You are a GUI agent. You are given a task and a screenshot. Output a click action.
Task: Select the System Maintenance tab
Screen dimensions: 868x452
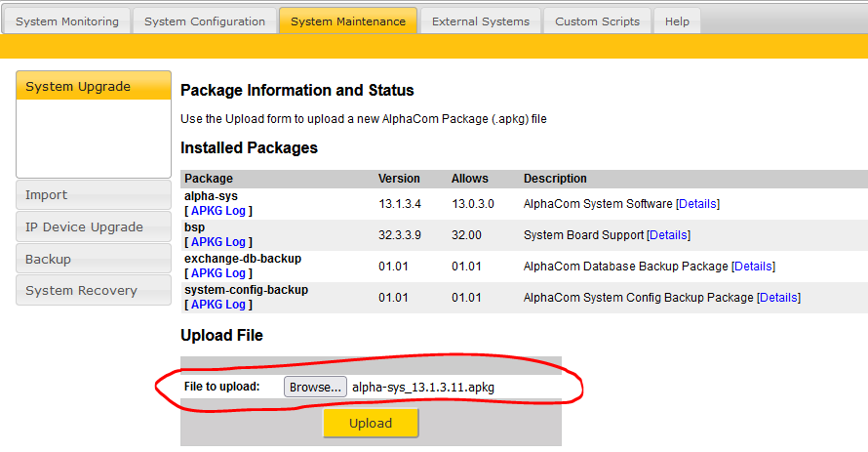coord(348,21)
